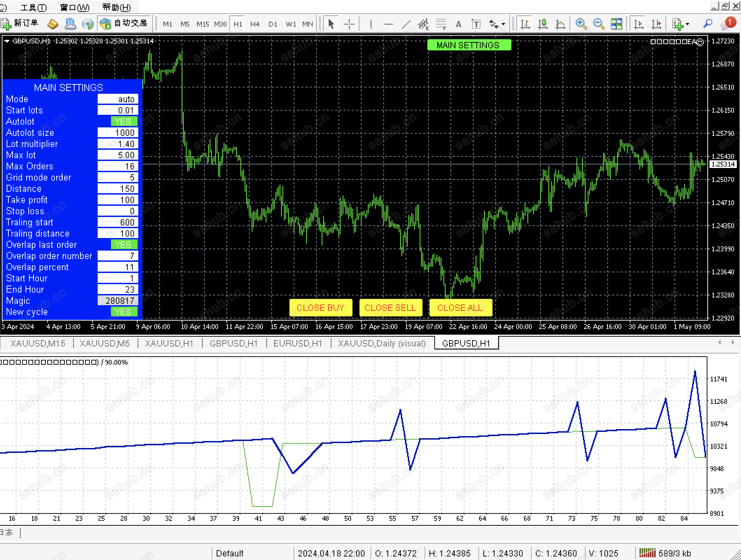Select the trendline drawing tool
741x560 pixels.
(406, 24)
